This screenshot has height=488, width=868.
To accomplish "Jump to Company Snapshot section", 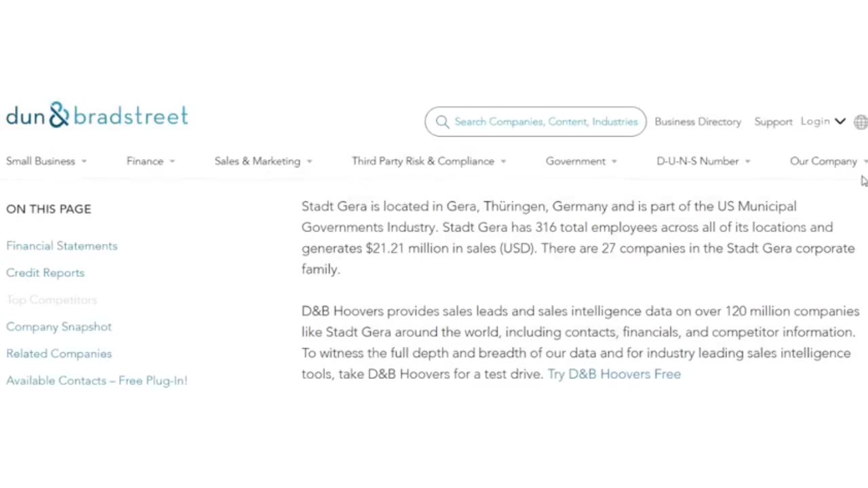I will click(x=59, y=327).
